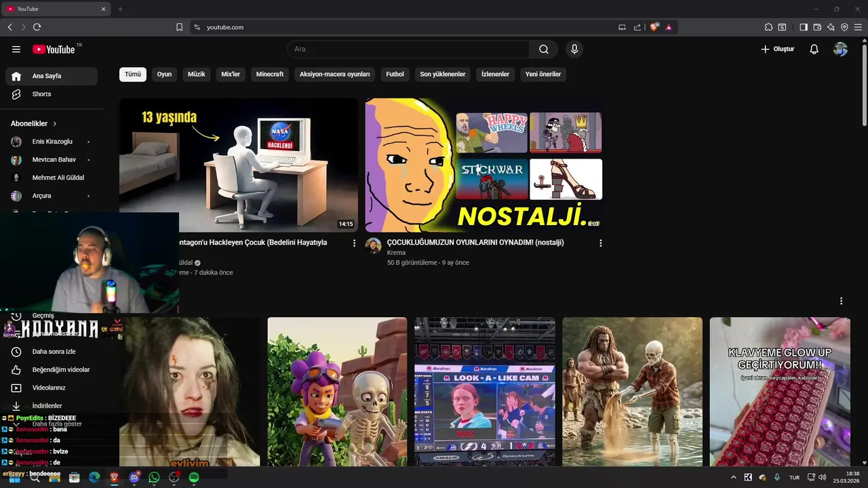Open options for the Pentagon hacker video

point(354,243)
